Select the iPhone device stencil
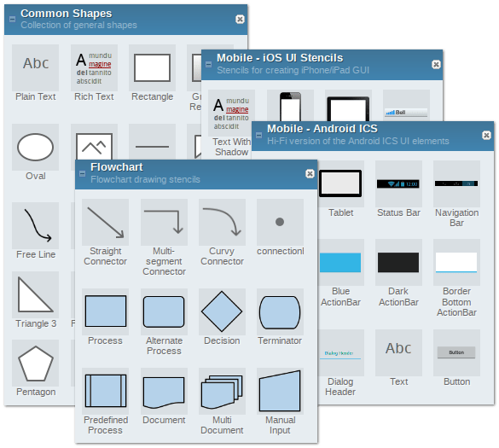 coord(290,106)
